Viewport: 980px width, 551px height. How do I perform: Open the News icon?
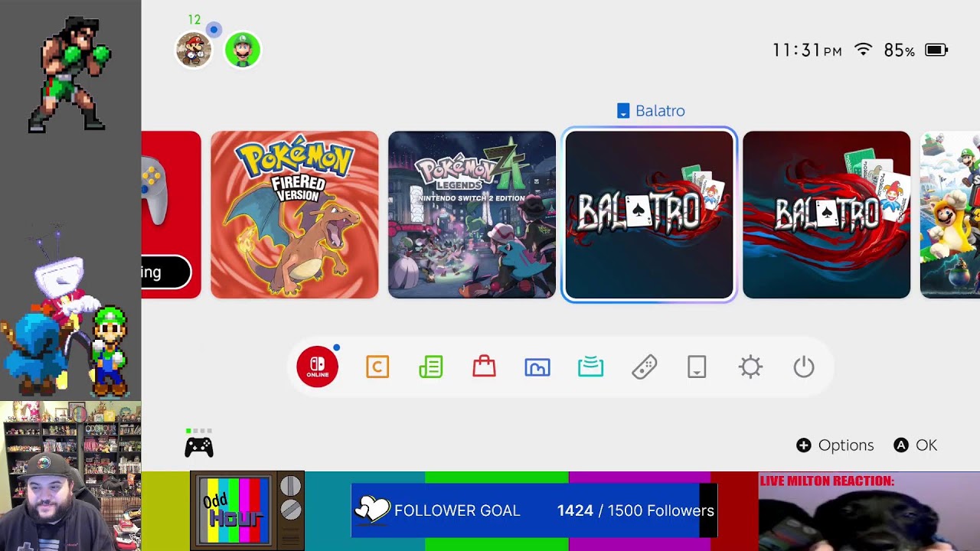(431, 367)
